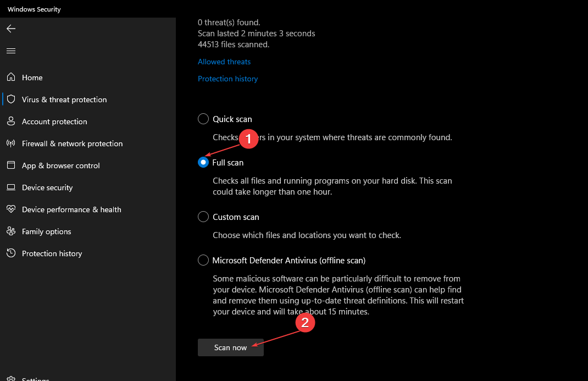Open the Allowed threats link
The height and width of the screenshot is (381, 588).
click(x=224, y=62)
